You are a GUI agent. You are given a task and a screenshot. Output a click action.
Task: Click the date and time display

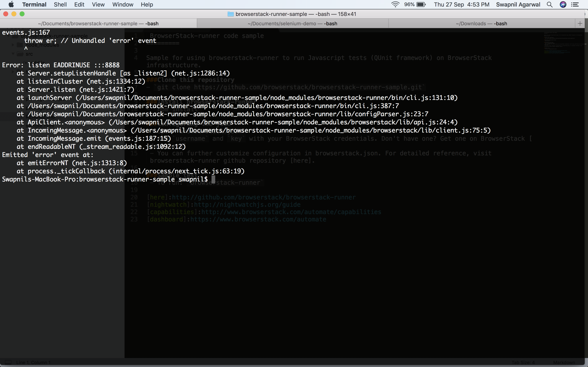pyautogui.click(x=461, y=4)
